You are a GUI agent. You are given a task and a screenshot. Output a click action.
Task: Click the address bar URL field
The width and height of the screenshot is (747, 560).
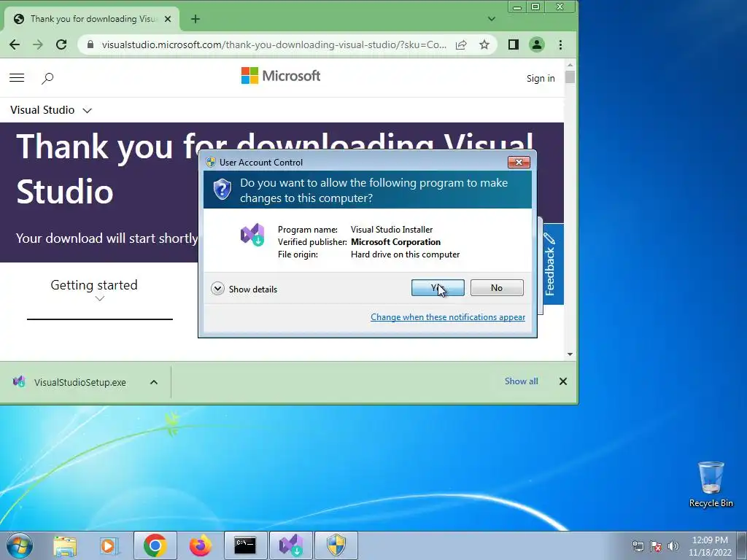274,44
